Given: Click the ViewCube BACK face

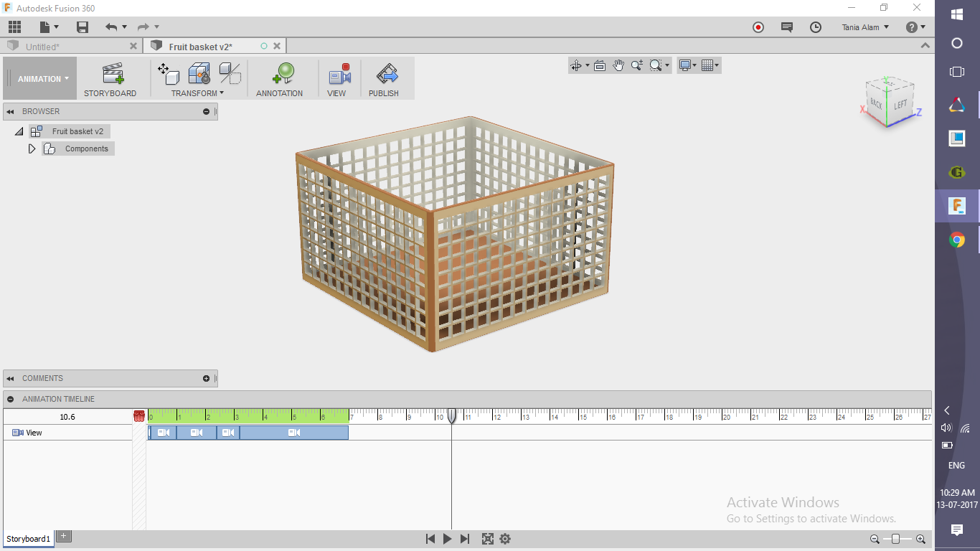Looking at the screenshot, I should coord(876,103).
